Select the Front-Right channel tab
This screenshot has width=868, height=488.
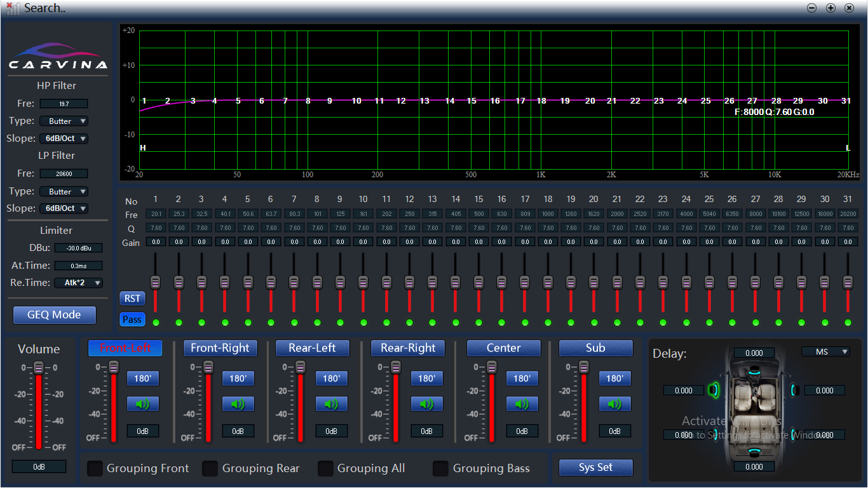[x=220, y=348]
